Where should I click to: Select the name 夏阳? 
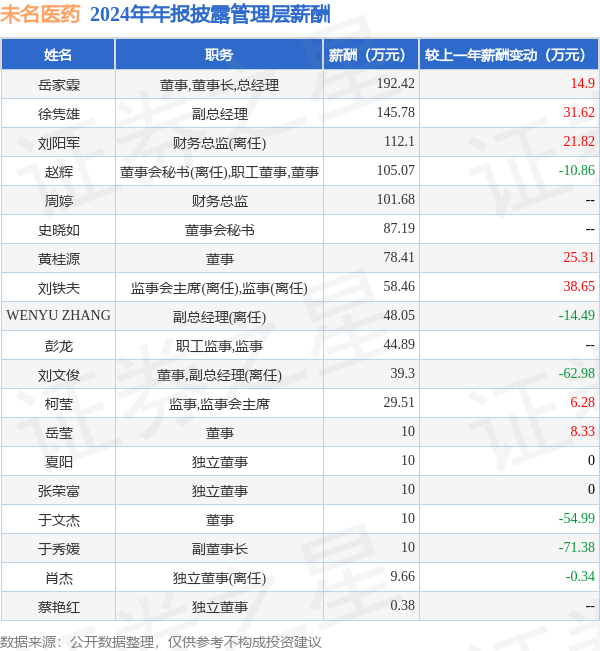click(x=59, y=462)
